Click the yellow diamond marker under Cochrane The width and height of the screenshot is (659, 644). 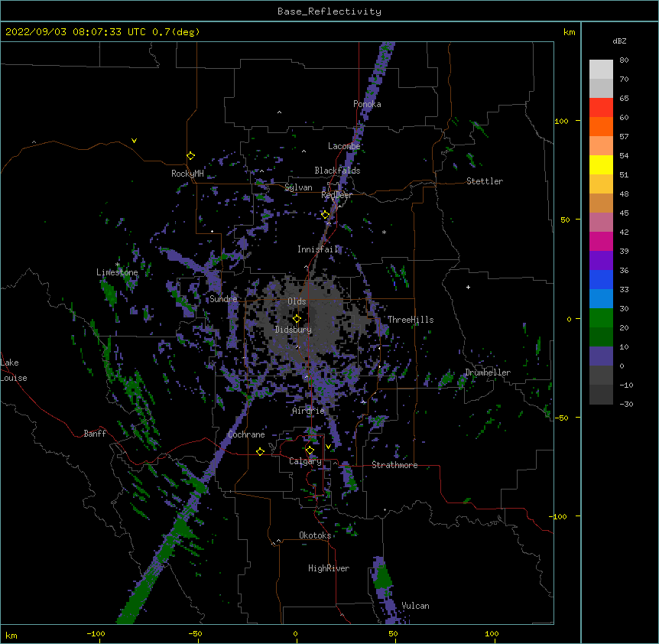260,451
